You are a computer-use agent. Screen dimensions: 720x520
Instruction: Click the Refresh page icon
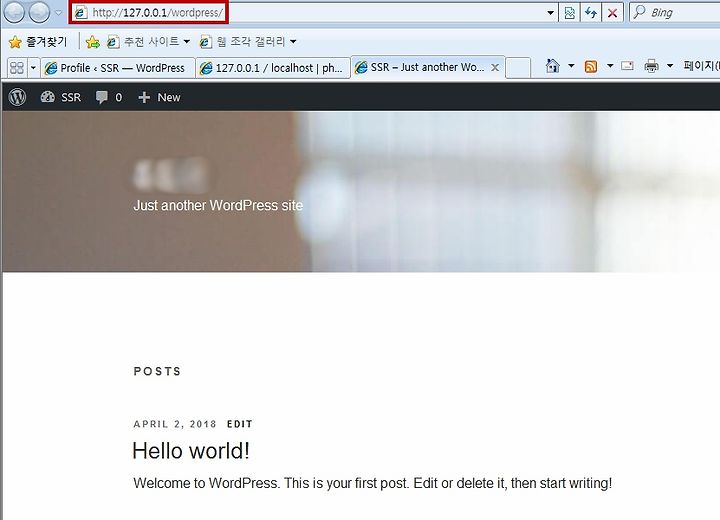click(591, 13)
